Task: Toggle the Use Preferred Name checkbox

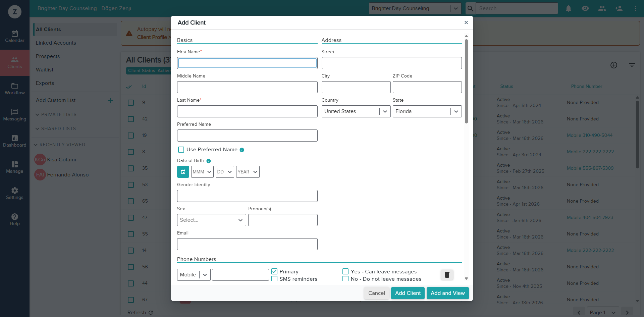Action: 181,150
